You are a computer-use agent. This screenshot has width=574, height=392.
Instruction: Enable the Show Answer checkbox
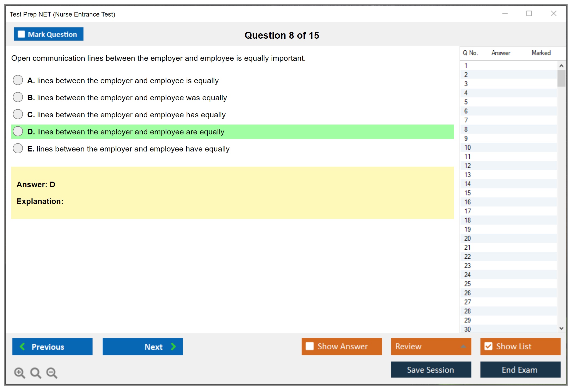pos(310,346)
